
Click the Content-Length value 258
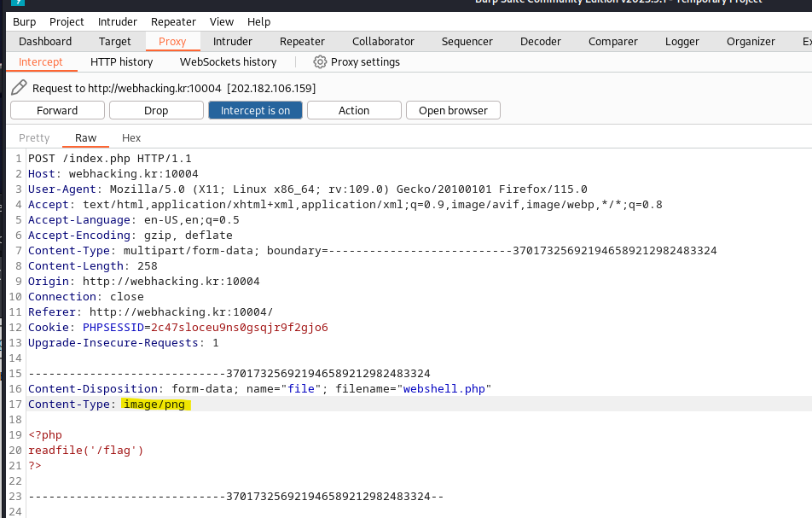click(x=148, y=266)
